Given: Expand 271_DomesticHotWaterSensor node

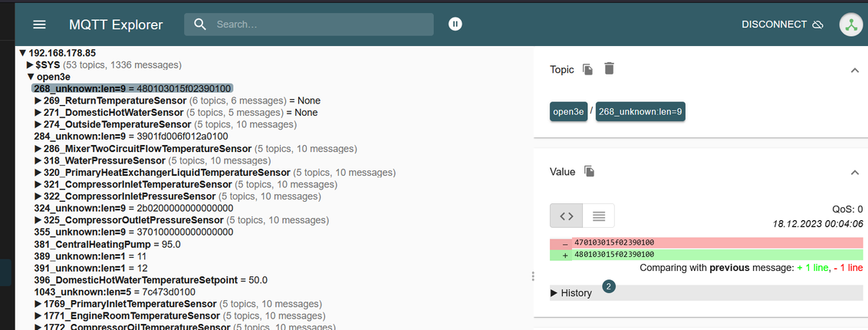Looking at the screenshot, I should click(x=38, y=112).
